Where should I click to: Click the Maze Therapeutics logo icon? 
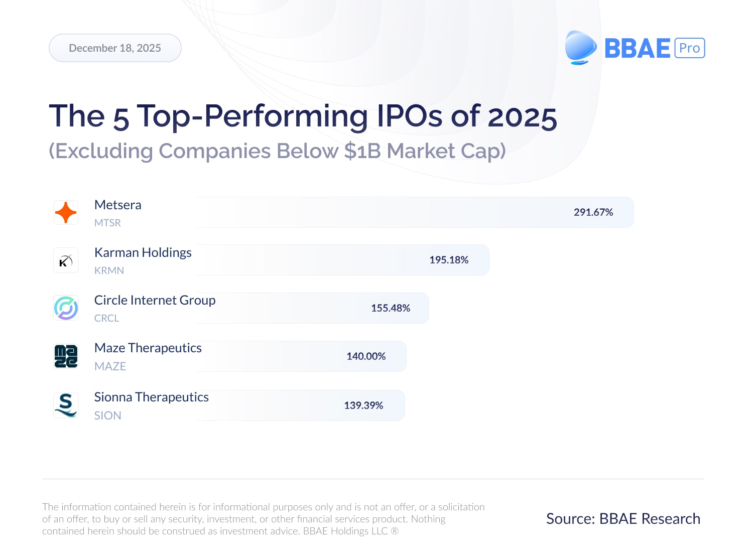click(66, 356)
